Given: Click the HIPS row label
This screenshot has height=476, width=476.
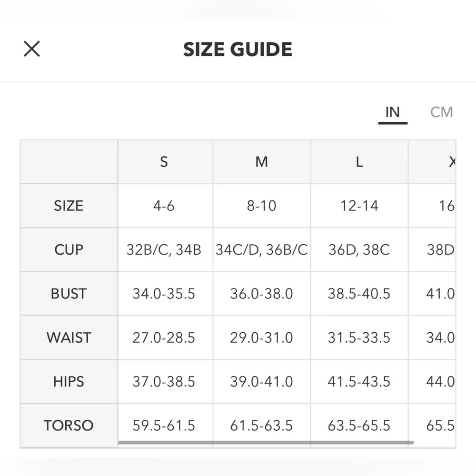Looking at the screenshot, I should coord(69,381).
